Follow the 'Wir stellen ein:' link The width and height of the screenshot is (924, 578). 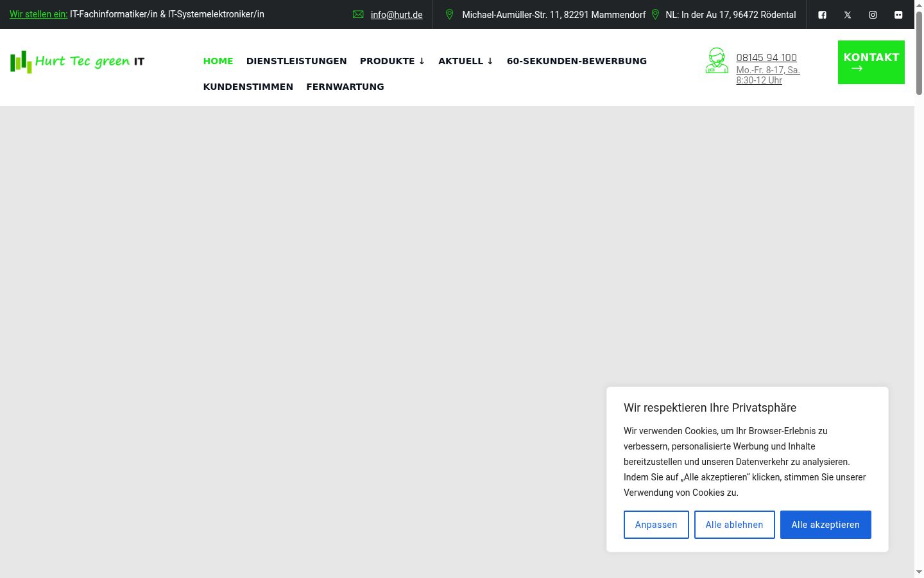(x=38, y=14)
